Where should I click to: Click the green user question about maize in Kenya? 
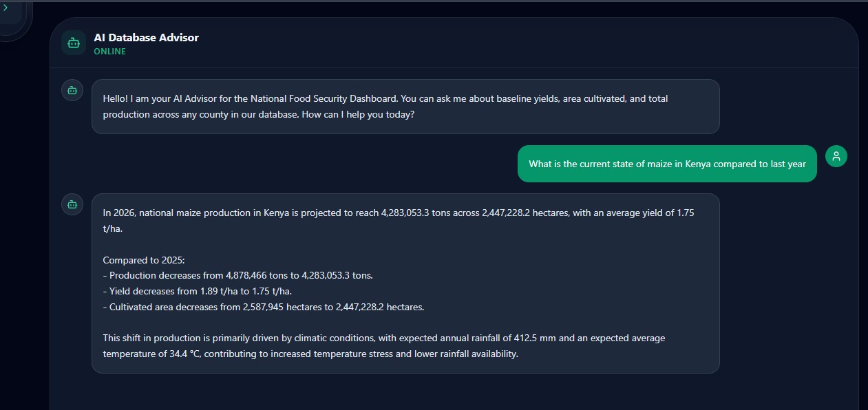(x=667, y=164)
